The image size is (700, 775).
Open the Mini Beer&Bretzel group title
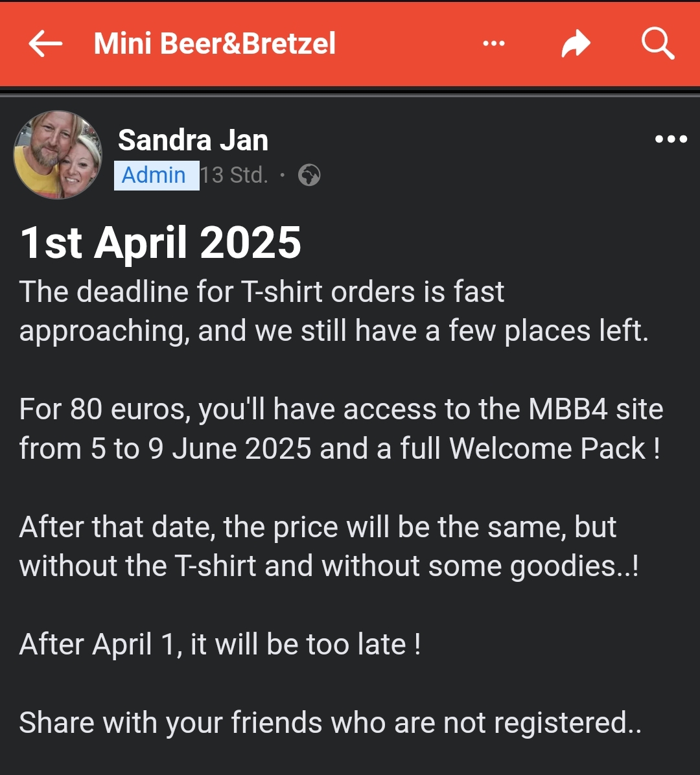click(x=215, y=44)
